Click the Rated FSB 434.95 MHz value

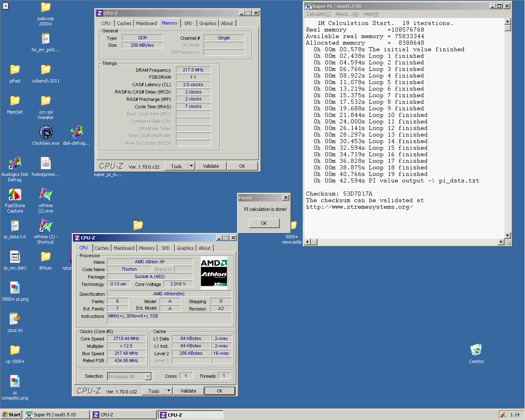[x=126, y=361]
